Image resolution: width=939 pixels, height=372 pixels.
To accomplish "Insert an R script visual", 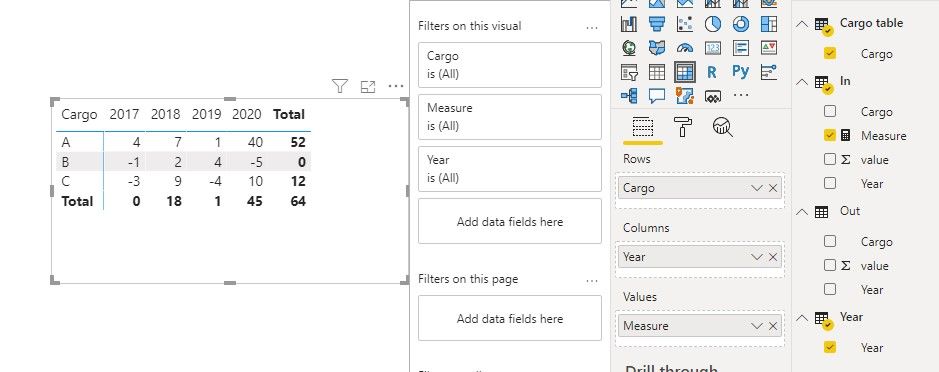I will click(x=712, y=72).
